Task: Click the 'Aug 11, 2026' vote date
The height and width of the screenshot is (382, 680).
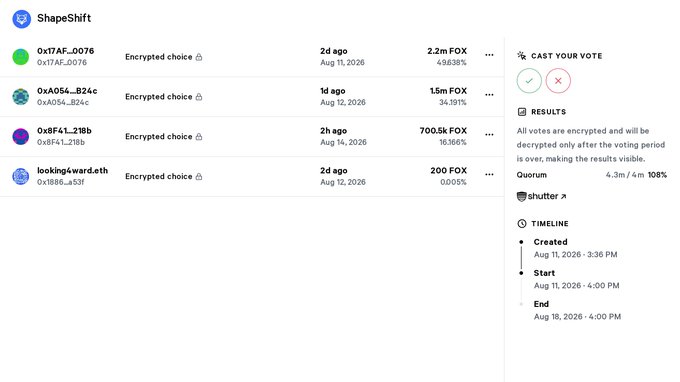Action: pyautogui.click(x=342, y=63)
